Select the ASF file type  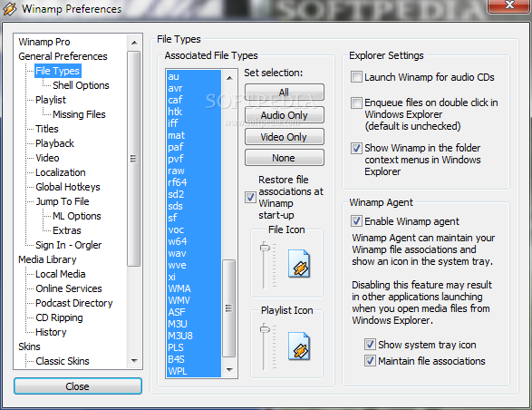click(194, 312)
